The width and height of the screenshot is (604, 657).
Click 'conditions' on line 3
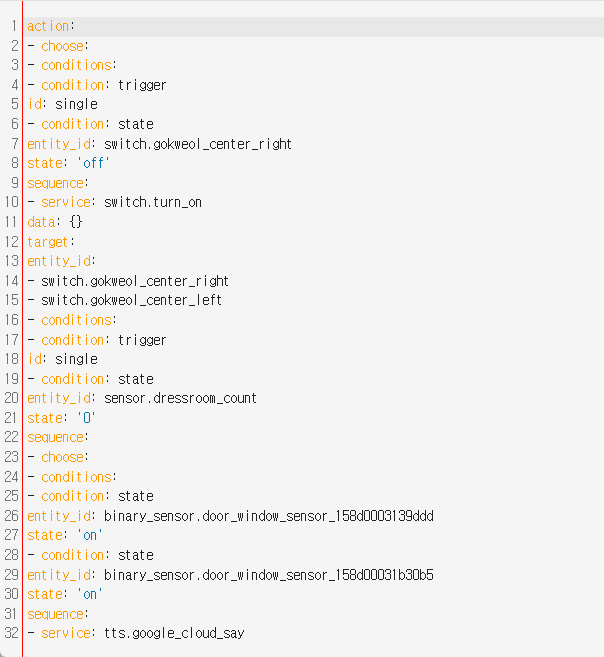(x=76, y=65)
